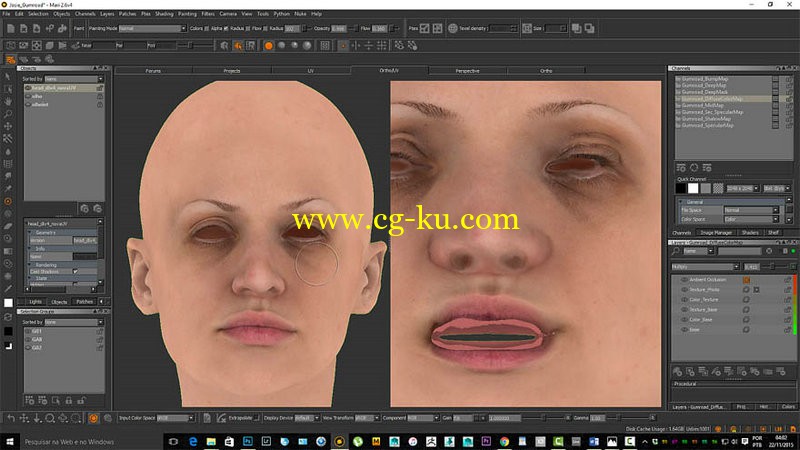Click the orange active brush tool in toolbox
The width and height of the screenshot is (800, 450).
(8, 201)
